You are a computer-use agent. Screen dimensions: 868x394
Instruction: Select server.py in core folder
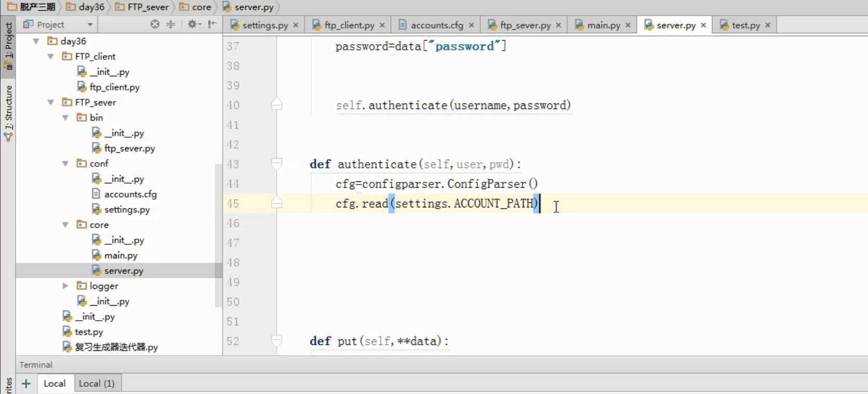124,270
